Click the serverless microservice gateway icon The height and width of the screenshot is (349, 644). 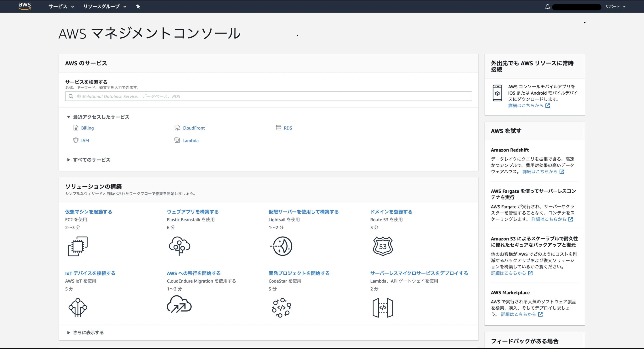(383, 307)
